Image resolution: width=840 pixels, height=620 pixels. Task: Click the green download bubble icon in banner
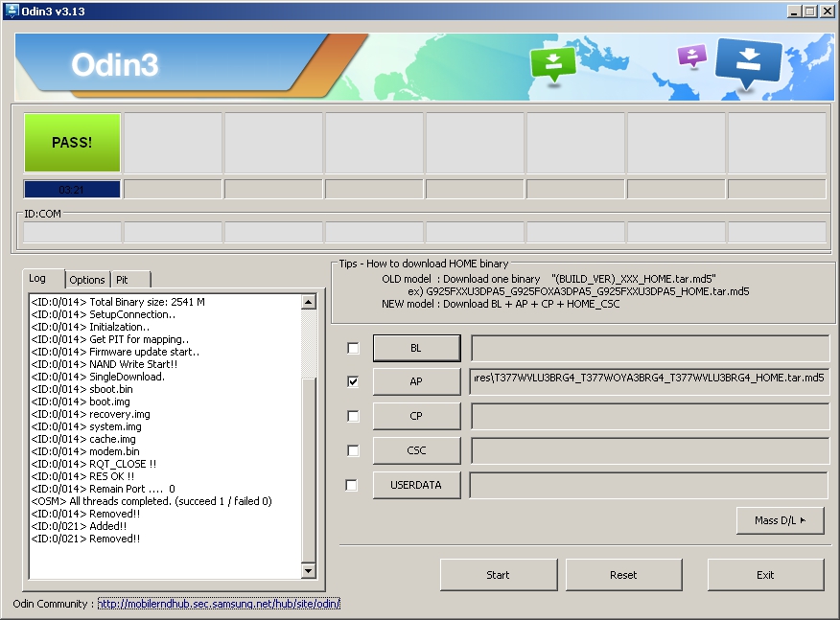point(553,64)
